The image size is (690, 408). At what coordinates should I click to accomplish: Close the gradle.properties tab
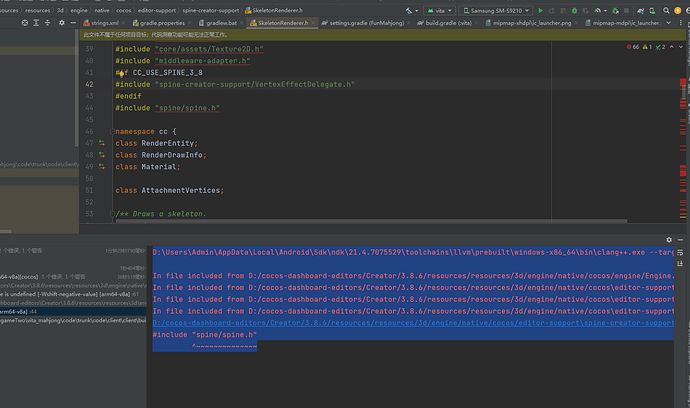click(190, 23)
